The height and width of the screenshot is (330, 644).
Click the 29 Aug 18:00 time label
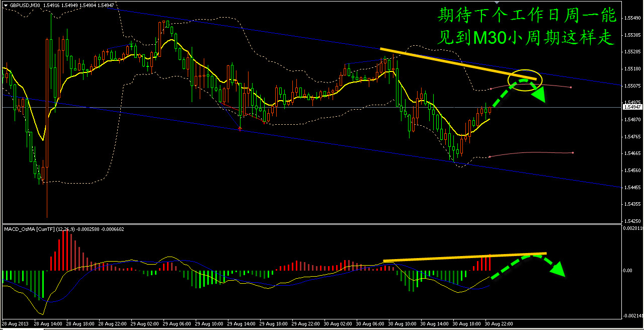click(273, 323)
